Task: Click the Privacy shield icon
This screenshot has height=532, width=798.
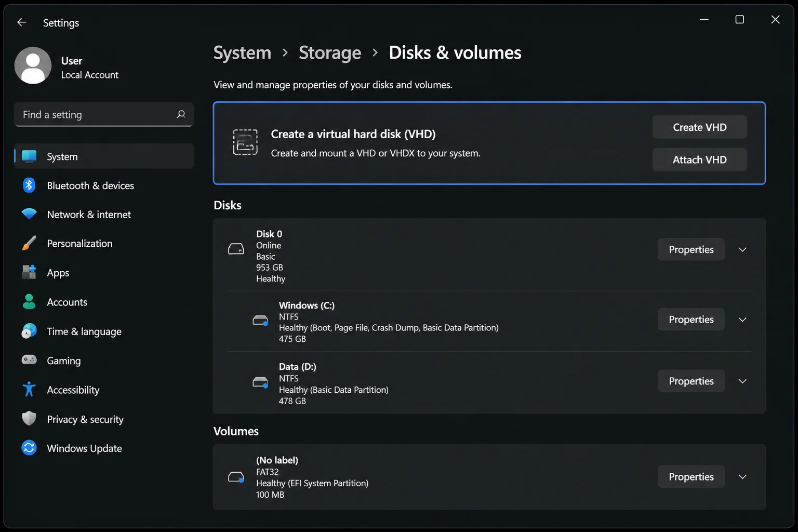Action: (x=29, y=419)
